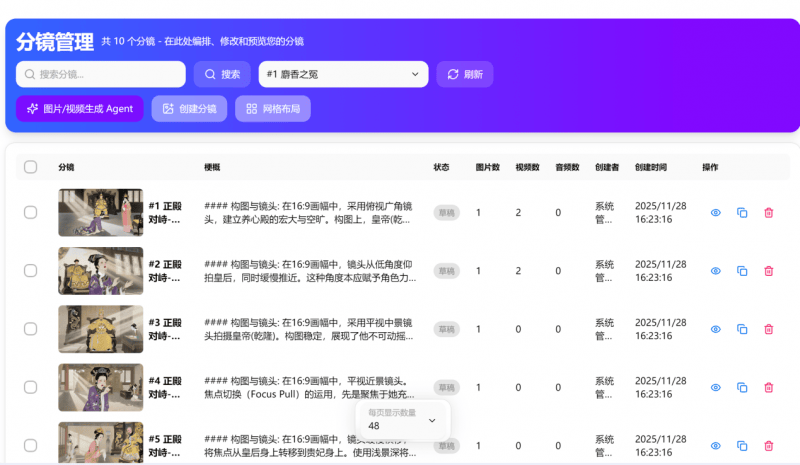Click the copy icon for storyboard #4
Screen dimensions: 800x465
pyautogui.click(x=742, y=387)
